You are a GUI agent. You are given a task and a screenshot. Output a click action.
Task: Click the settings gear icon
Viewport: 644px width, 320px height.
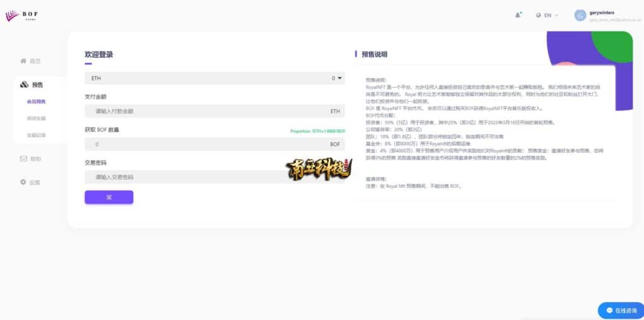tap(23, 182)
